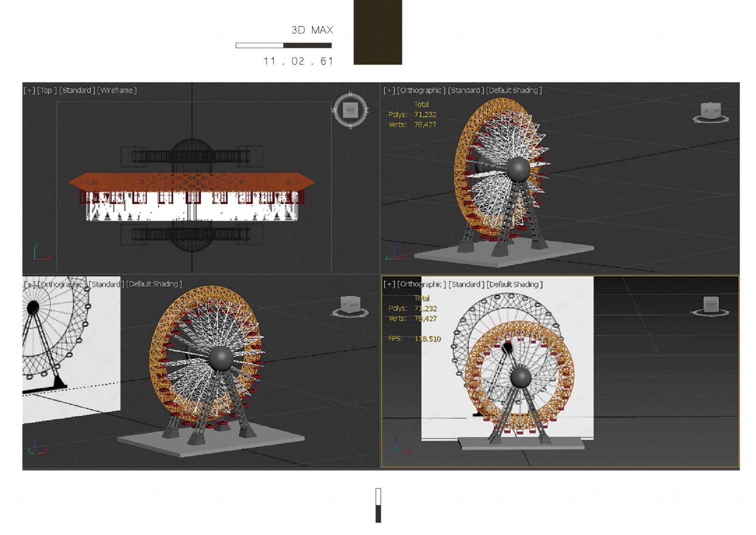The width and height of the screenshot is (756, 535).
Task: Open the [+] general menu in Top viewport
Action: click(x=29, y=90)
